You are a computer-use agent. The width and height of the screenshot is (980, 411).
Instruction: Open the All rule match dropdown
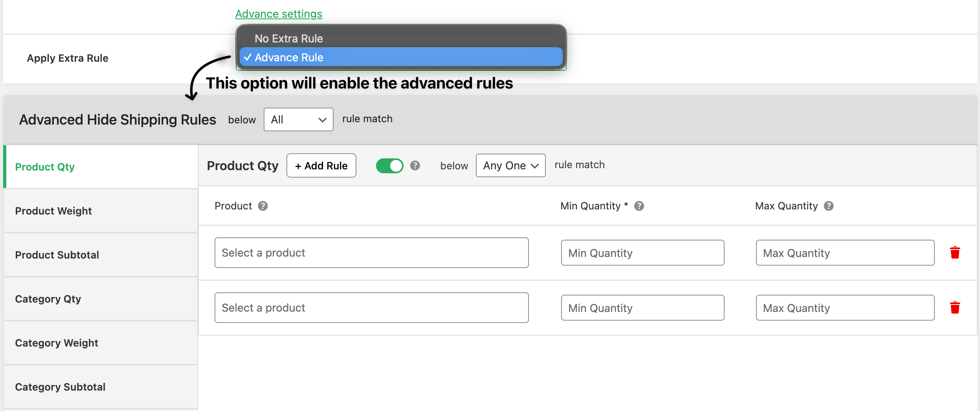298,119
